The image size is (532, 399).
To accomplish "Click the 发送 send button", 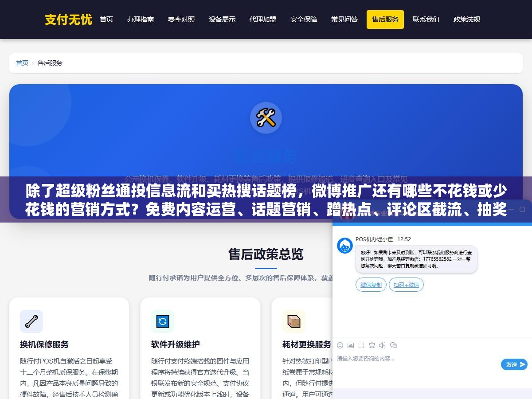I will point(514,364).
